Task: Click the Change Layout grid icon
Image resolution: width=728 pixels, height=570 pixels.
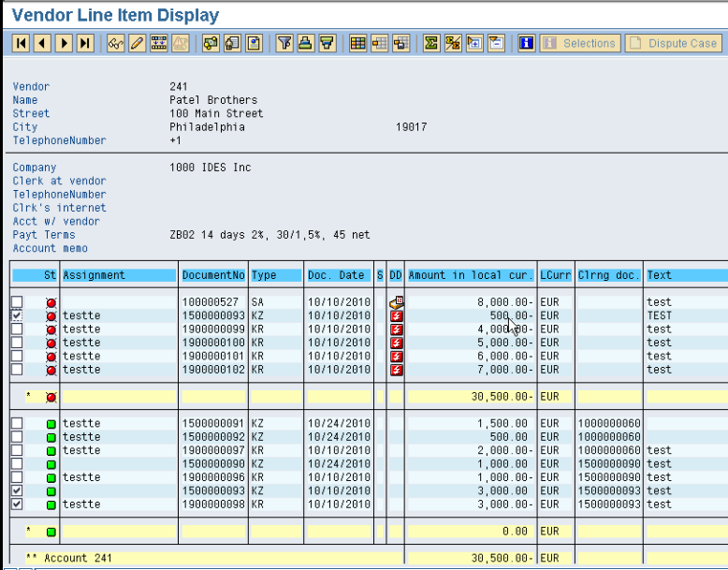Action: [x=357, y=43]
